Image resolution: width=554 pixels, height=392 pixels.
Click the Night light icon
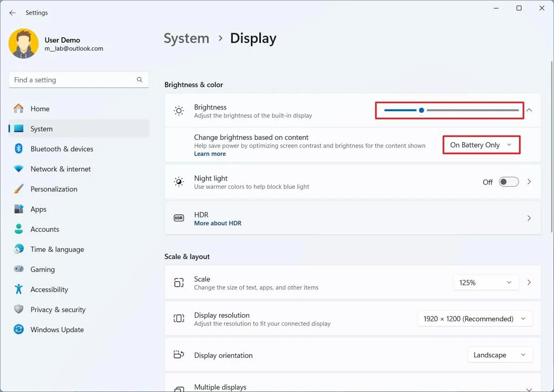click(x=179, y=182)
